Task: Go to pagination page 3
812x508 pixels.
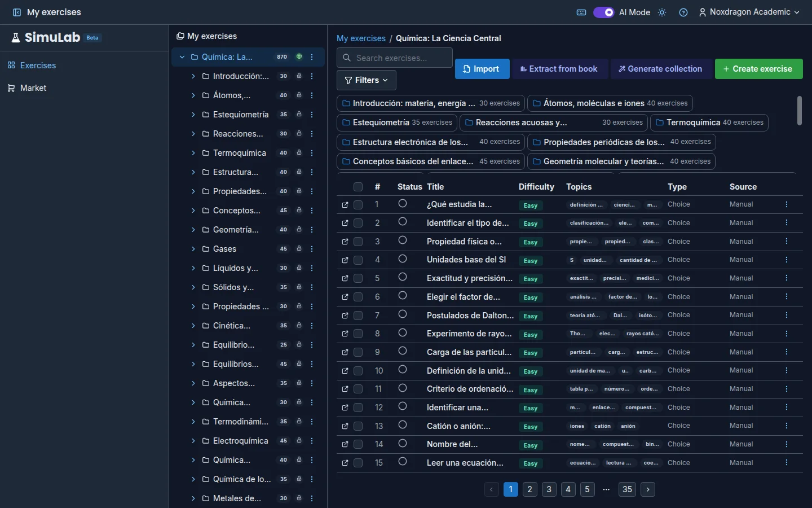Action: [549, 489]
